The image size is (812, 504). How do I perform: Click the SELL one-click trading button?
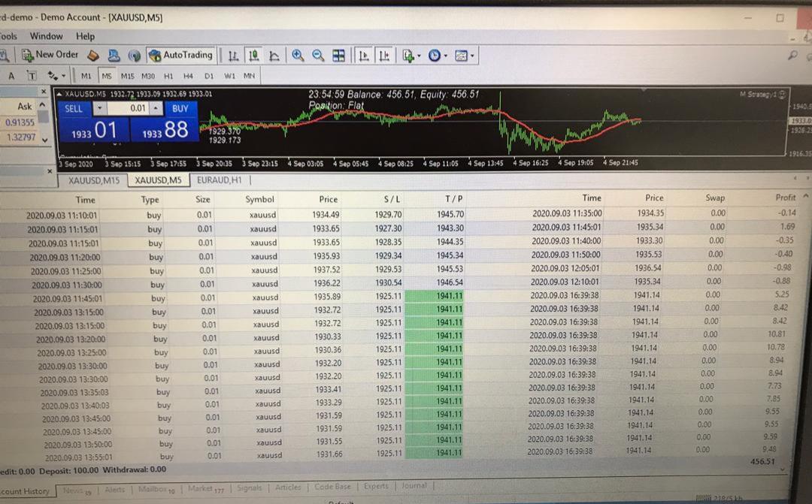pos(74,109)
